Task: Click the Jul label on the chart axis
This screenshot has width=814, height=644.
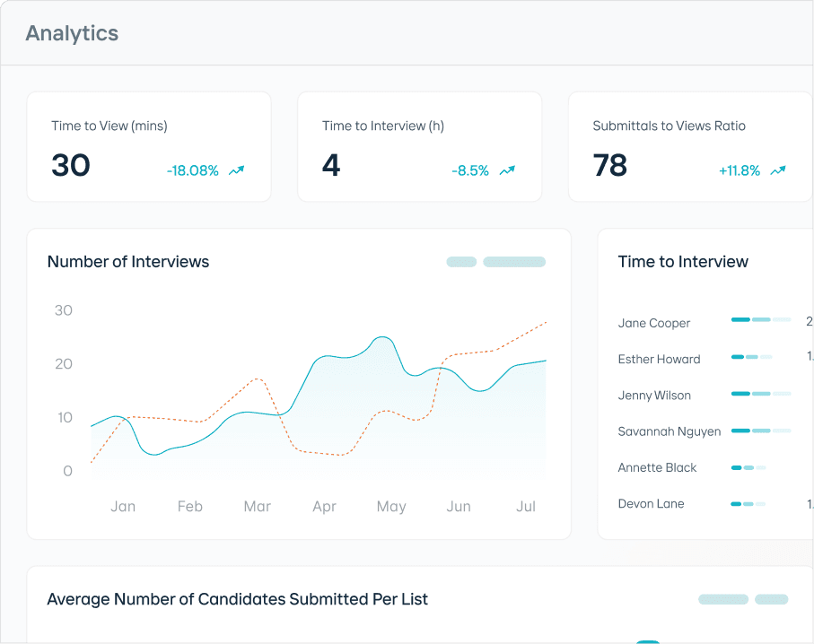Action: point(526,506)
